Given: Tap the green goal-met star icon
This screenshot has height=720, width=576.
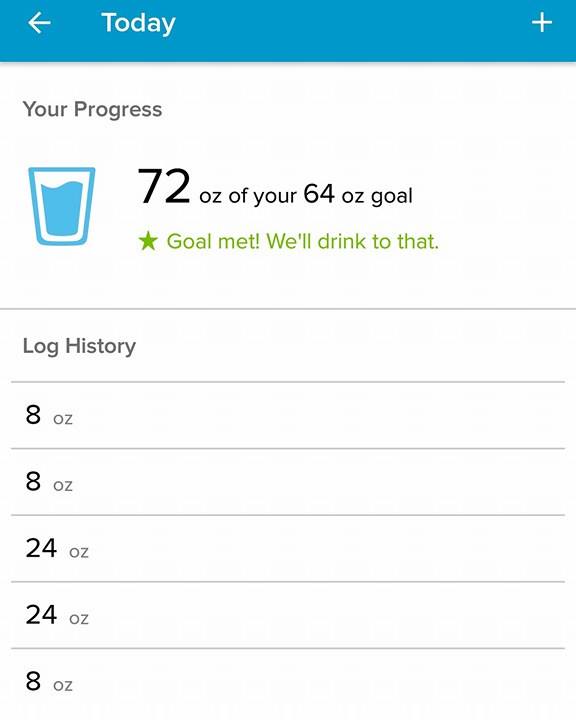Looking at the screenshot, I should click(x=148, y=242).
